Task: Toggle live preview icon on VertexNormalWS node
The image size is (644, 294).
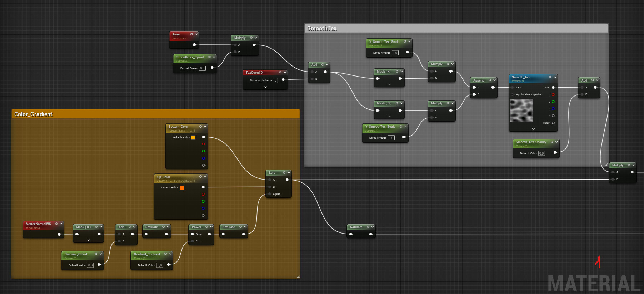Action: point(56,224)
